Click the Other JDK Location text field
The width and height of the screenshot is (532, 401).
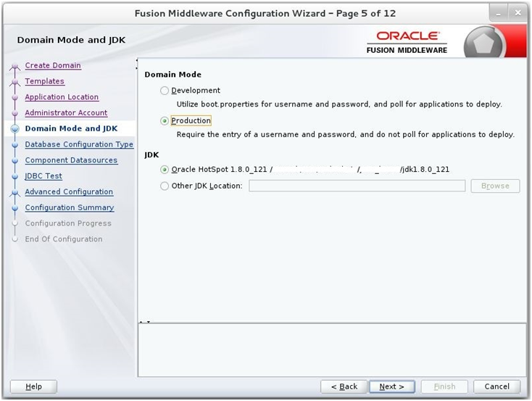(x=357, y=186)
